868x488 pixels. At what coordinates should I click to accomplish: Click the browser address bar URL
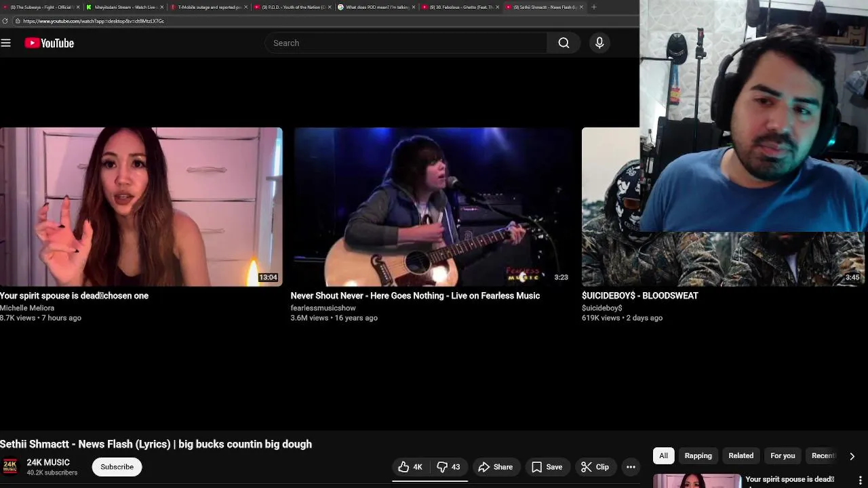[x=94, y=21]
